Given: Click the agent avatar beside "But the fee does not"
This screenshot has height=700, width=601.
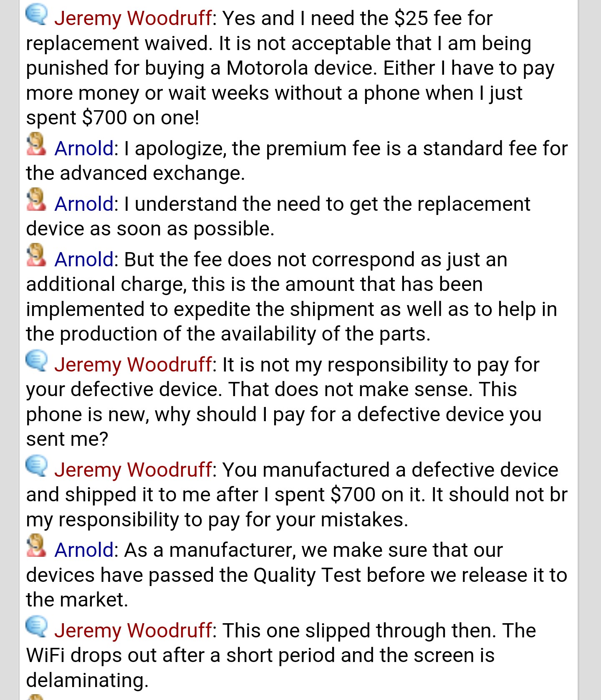Looking at the screenshot, I should click(x=36, y=255).
